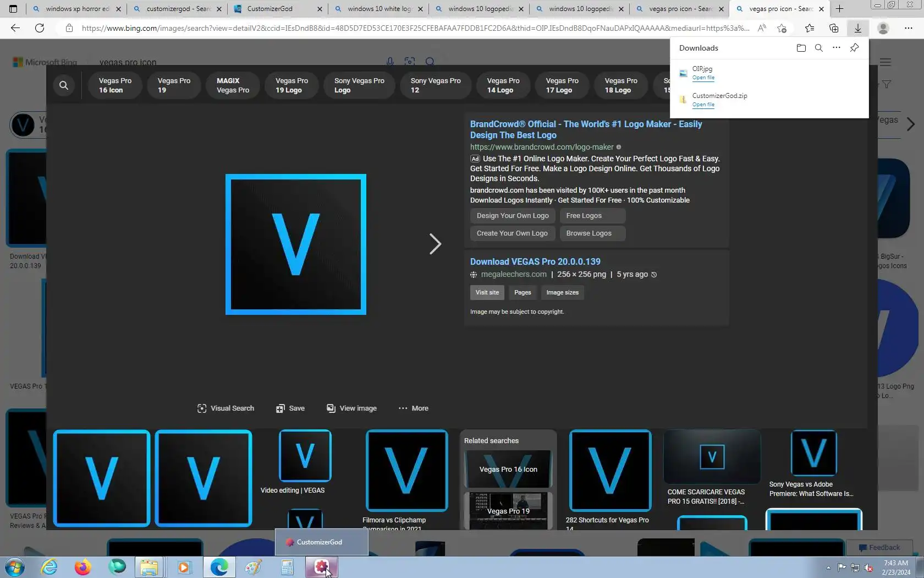
Task: Select the 'Vegas Pro 19' suggestion chip
Action: pos(174,85)
